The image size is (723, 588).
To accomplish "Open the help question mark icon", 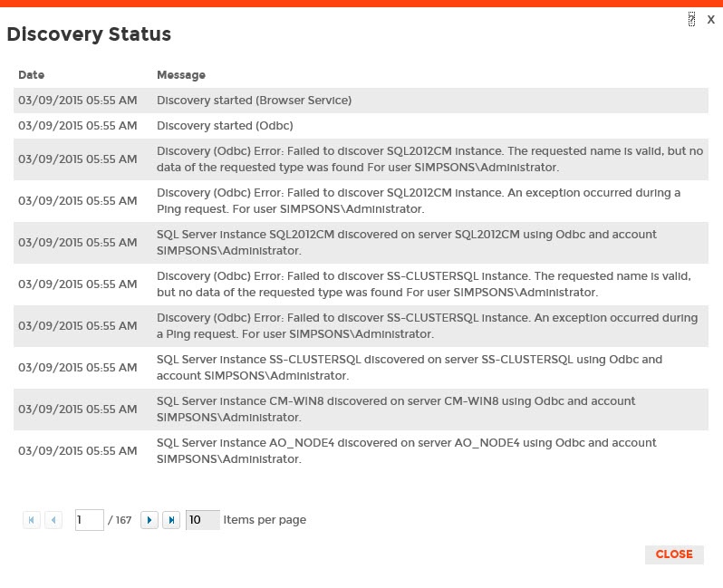I will coord(691,19).
